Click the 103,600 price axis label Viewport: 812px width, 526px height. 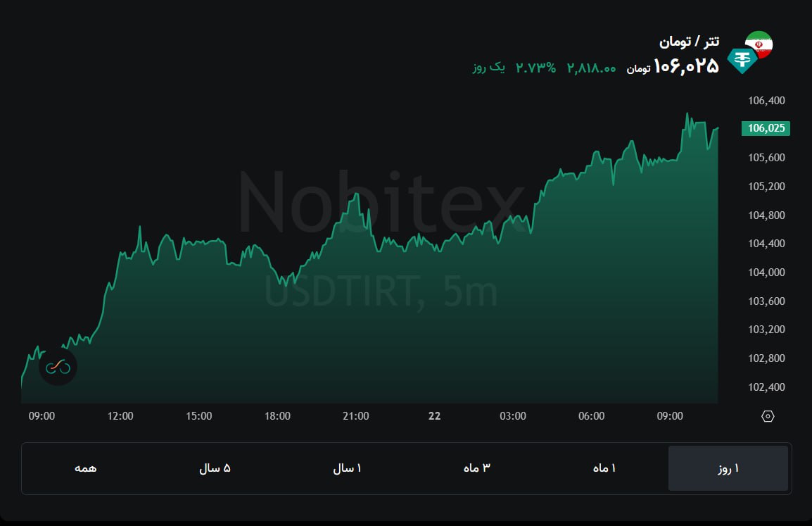(766, 301)
